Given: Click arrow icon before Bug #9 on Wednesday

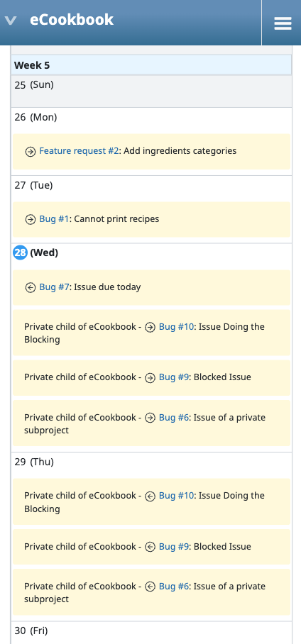Looking at the screenshot, I should coord(150,377).
